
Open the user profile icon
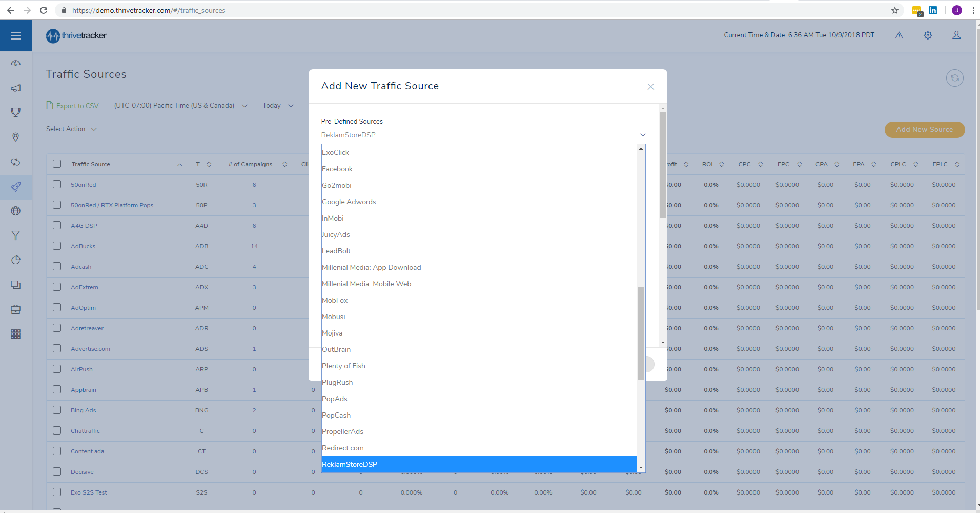click(956, 35)
